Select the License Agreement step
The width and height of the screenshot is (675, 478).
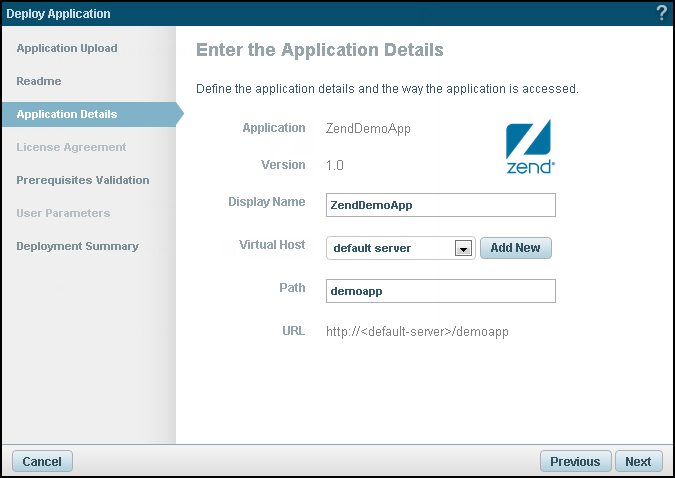coord(71,147)
